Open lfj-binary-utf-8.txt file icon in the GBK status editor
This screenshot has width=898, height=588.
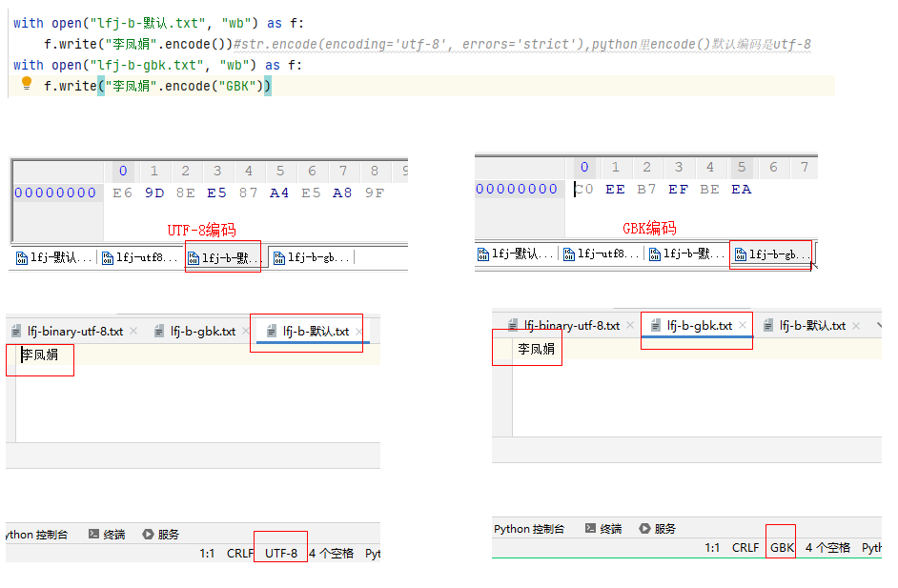[514, 326]
